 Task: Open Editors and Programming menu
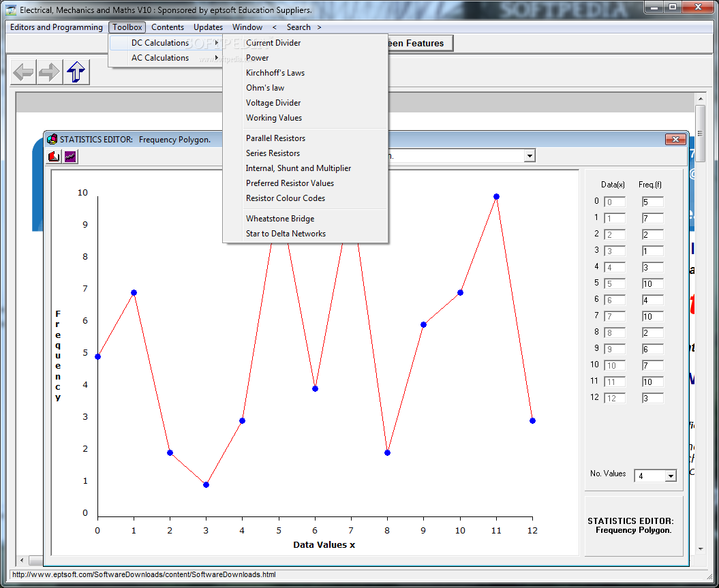57,27
